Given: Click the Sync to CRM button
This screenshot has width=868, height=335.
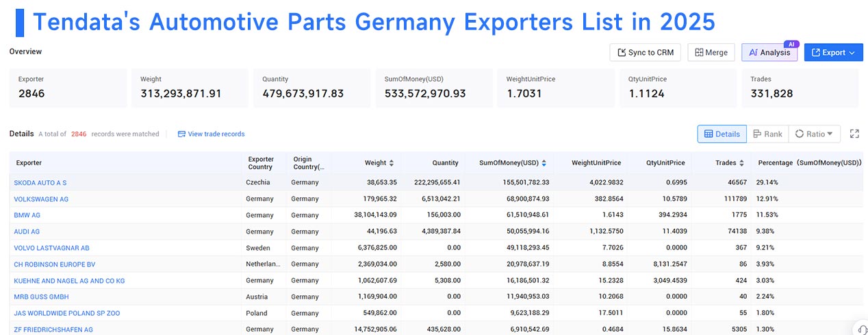Looking at the screenshot, I should (646, 52).
